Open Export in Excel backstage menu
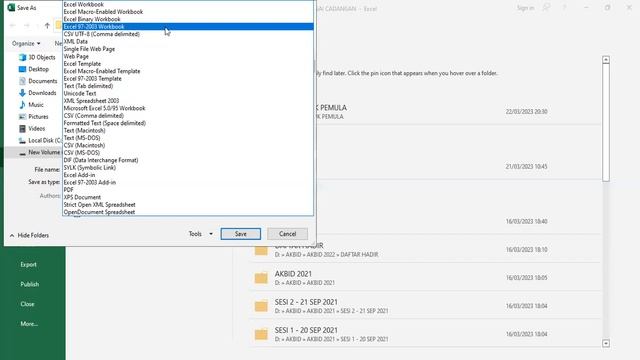640x360 pixels. (x=29, y=265)
